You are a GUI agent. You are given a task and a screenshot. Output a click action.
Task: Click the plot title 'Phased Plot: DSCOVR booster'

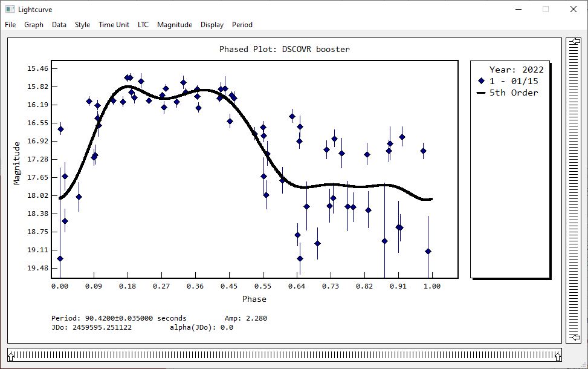[284, 49]
